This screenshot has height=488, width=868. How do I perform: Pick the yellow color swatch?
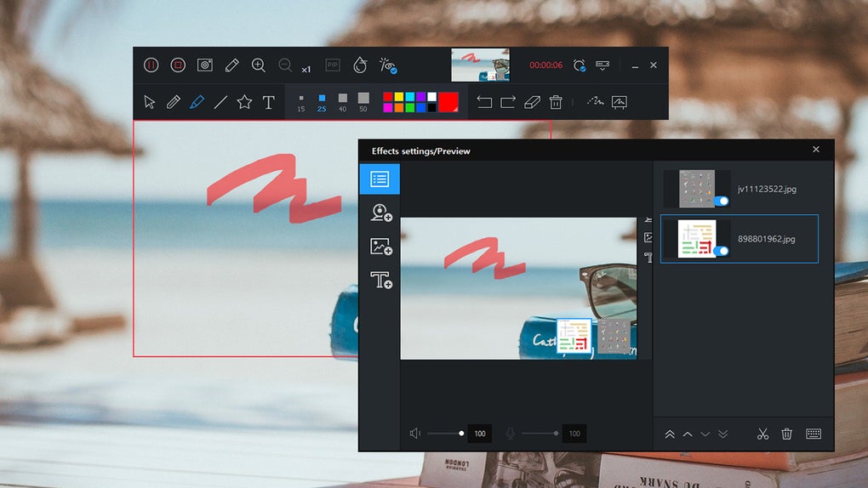click(x=398, y=97)
